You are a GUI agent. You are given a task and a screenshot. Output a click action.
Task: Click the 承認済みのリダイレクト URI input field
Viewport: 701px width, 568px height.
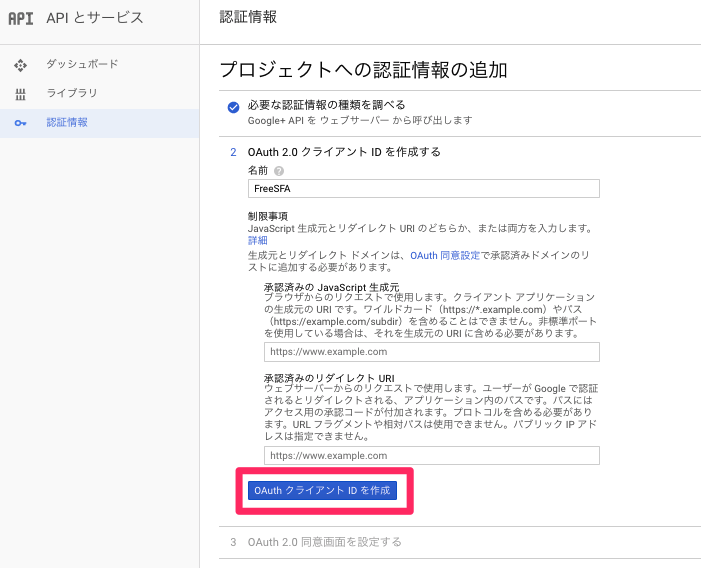click(x=431, y=456)
